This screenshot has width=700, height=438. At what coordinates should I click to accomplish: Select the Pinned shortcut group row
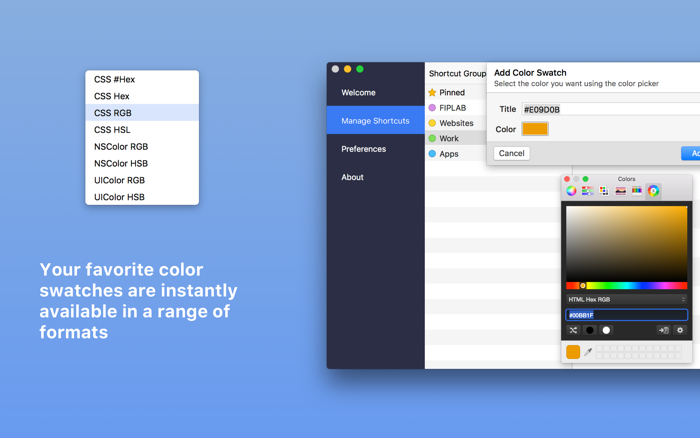tap(456, 92)
